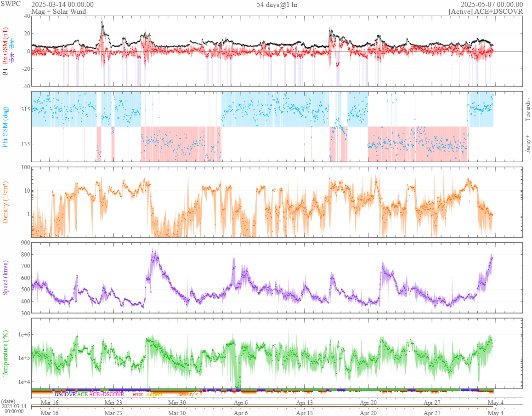Click the red 'error' legend entry
The image size is (532, 416).
137,394
